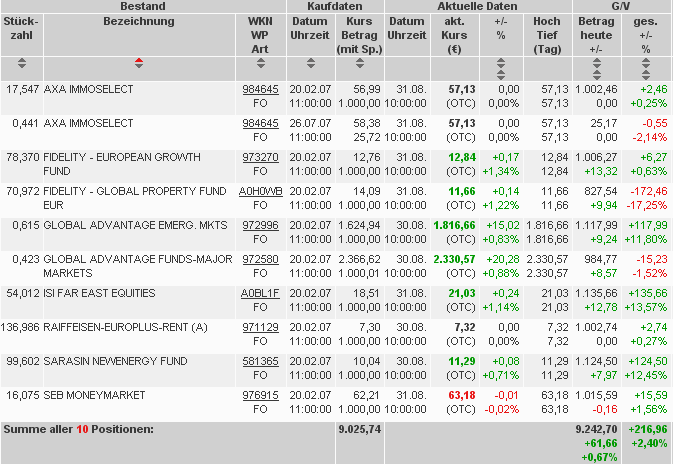This screenshot has width=673, height=464.
Task: Select the FIDELITY - EUROPEAN GROWTH FUND name
Action: 122,164
